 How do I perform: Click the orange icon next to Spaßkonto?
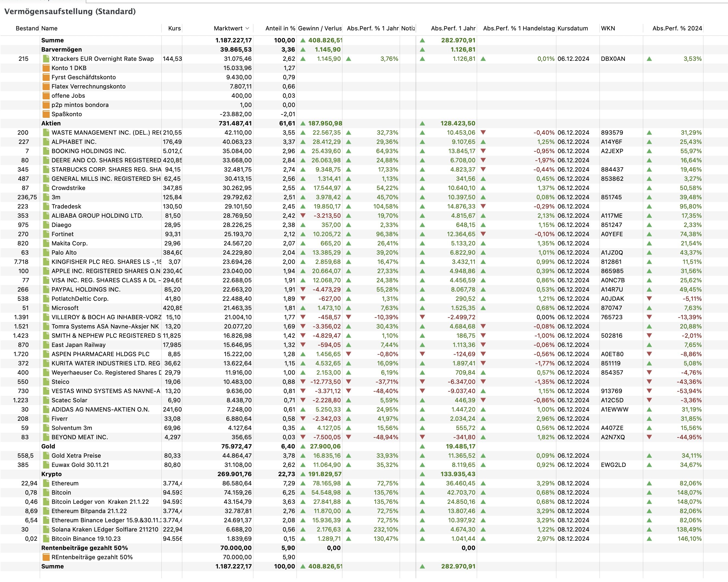(x=46, y=114)
